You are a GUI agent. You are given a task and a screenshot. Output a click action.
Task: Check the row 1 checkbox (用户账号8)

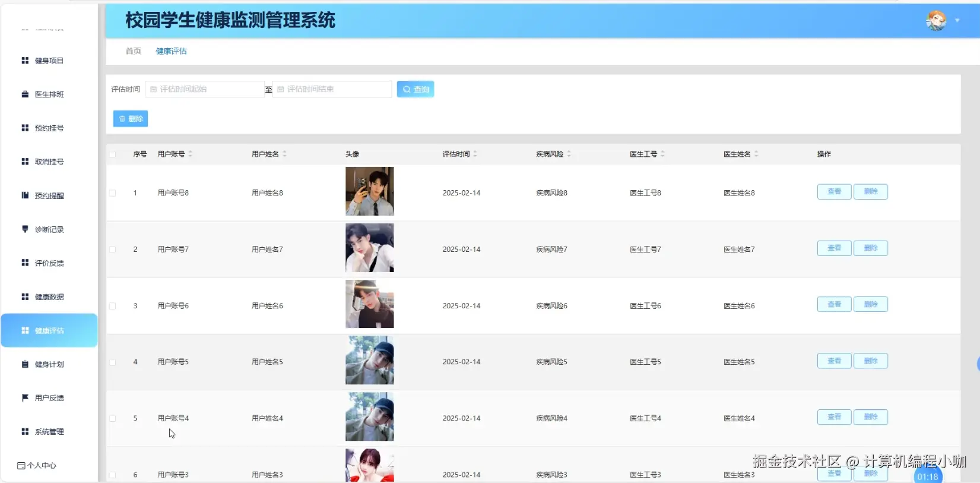pos(113,193)
